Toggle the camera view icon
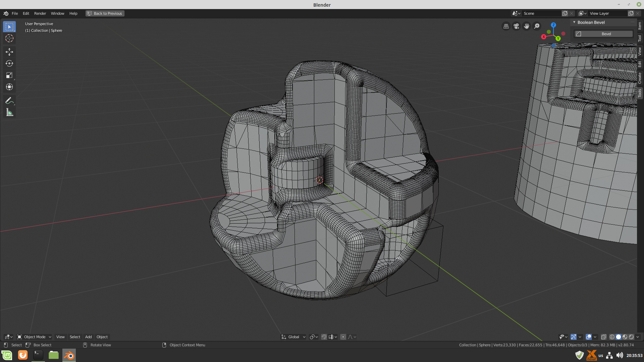Image resolution: width=644 pixels, height=362 pixels. pyautogui.click(x=517, y=26)
